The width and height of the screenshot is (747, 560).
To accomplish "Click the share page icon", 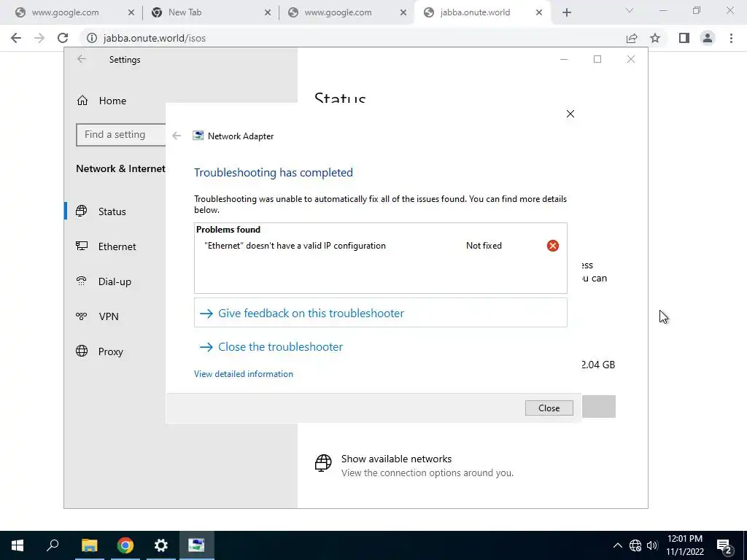I will tap(632, 38).
